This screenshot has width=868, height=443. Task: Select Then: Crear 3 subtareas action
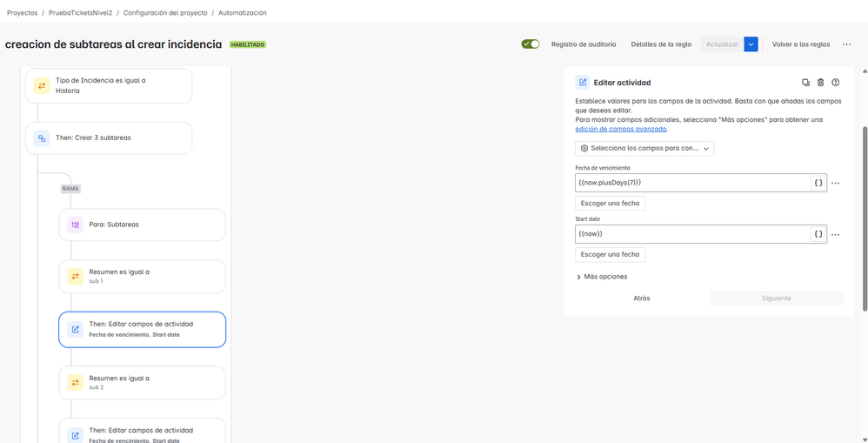pyautogui.click(x=109, y=138)
